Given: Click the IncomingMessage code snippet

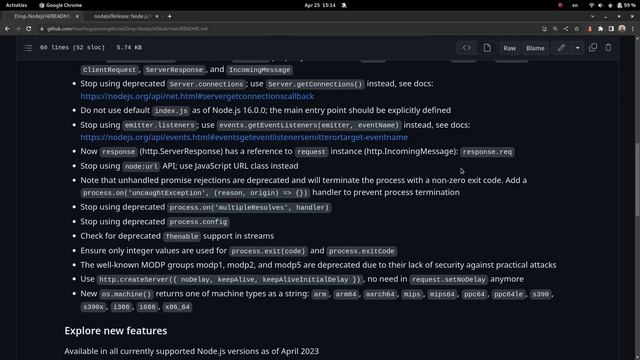Looking at the screenshot, I should (x=260, y=70).
